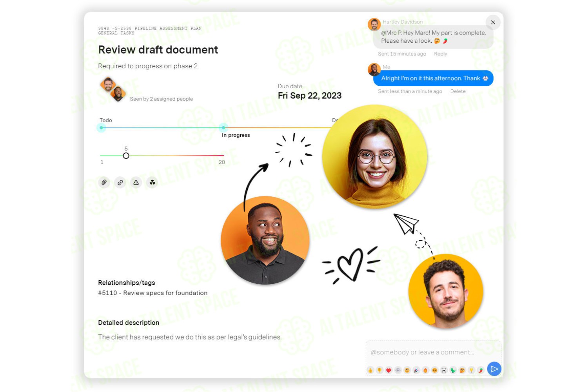Delete my sent message

(x=458, y=91)
